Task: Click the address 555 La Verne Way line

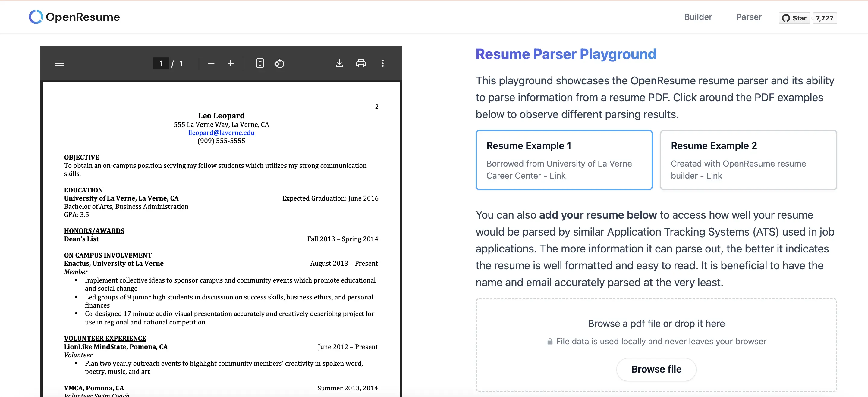Action: tap(222, 125)
